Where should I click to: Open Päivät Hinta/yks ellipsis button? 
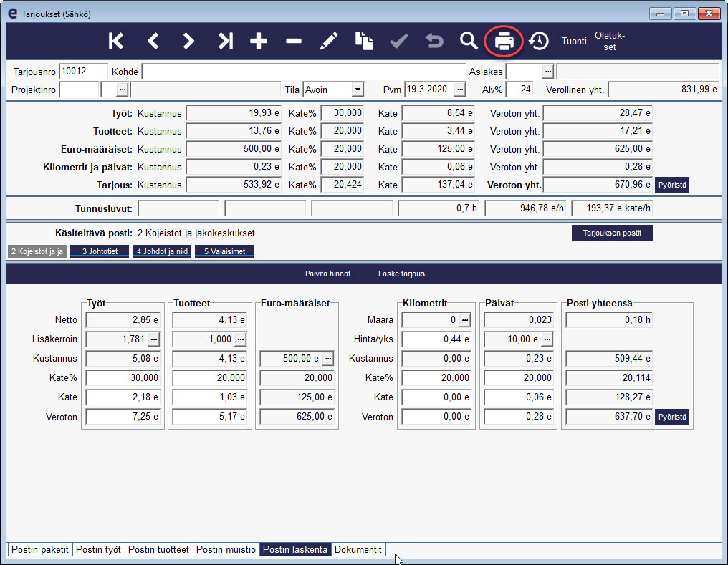point(547,339)
